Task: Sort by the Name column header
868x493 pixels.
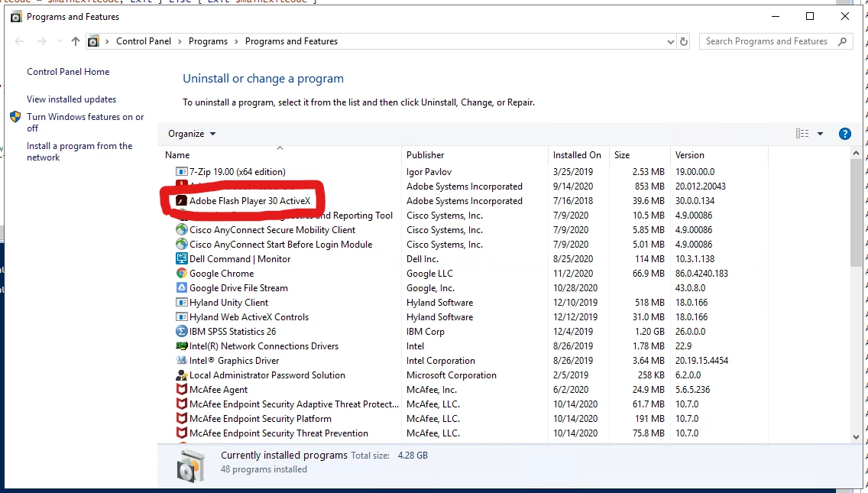Action: pyautogui.click(x=280, y=155)
